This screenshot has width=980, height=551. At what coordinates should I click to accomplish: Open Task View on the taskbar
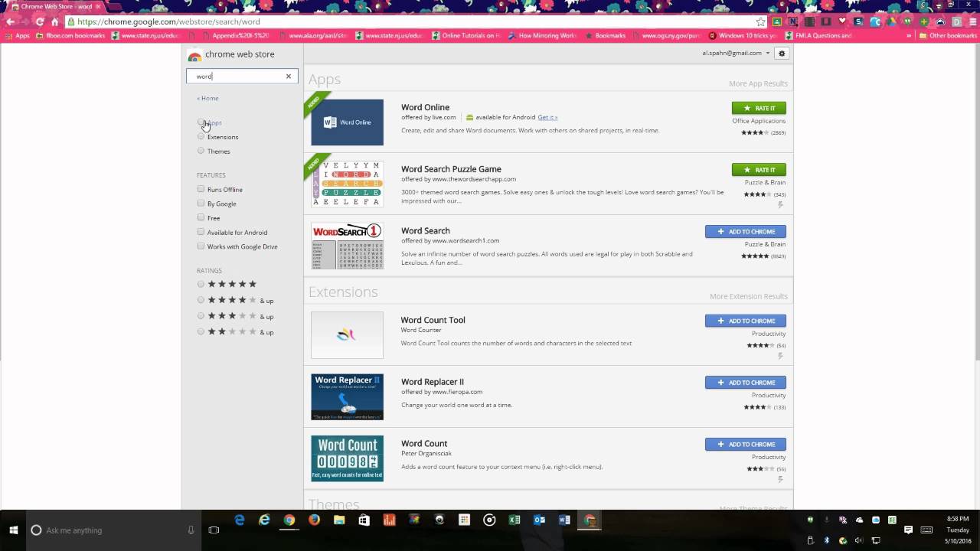click(x=214, y=530)
